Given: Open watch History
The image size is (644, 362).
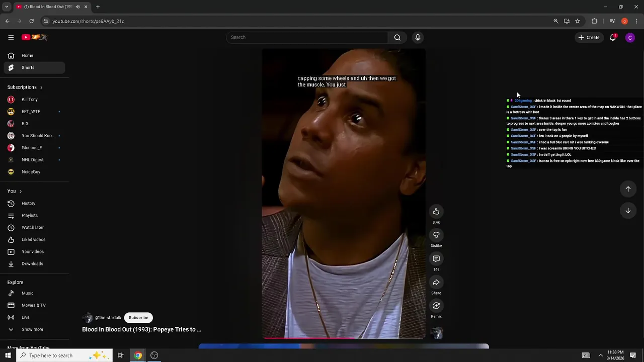Looking at the screenshot, I should [34, 204].
